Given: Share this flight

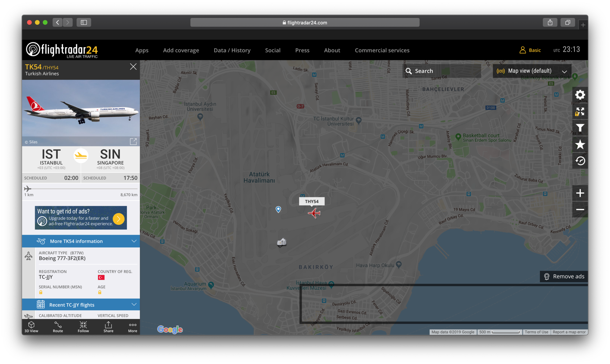Looking at the screenshot, I should click(108, 327).
